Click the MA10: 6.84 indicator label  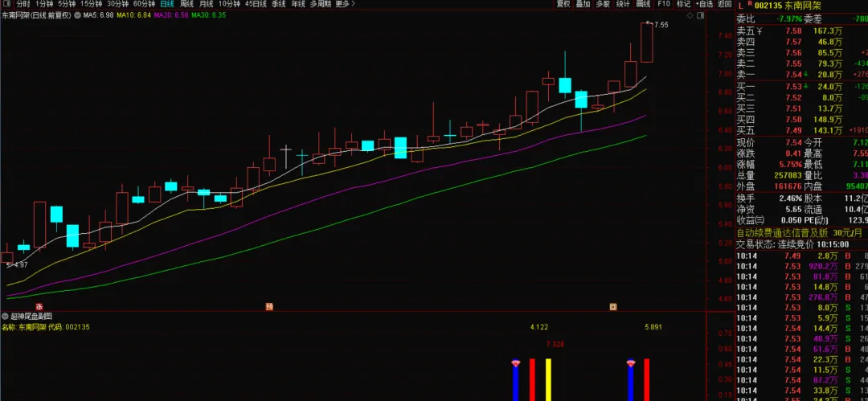[x=134, y=15]
